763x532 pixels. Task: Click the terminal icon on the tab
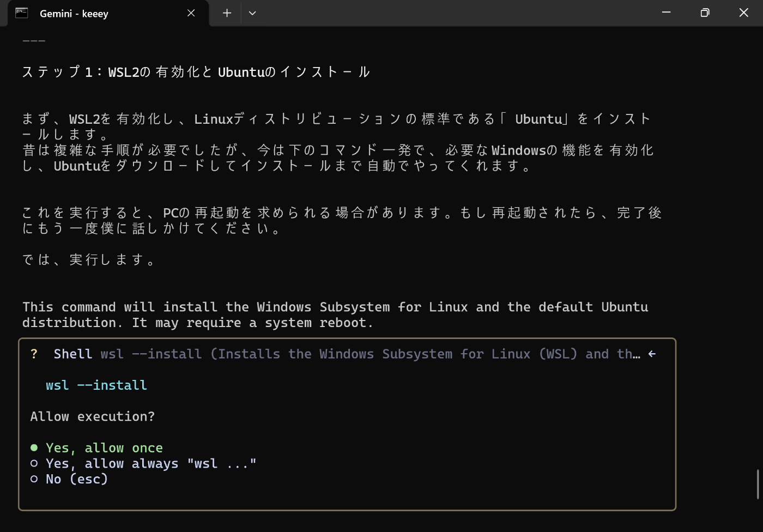[x=22, y=13]
